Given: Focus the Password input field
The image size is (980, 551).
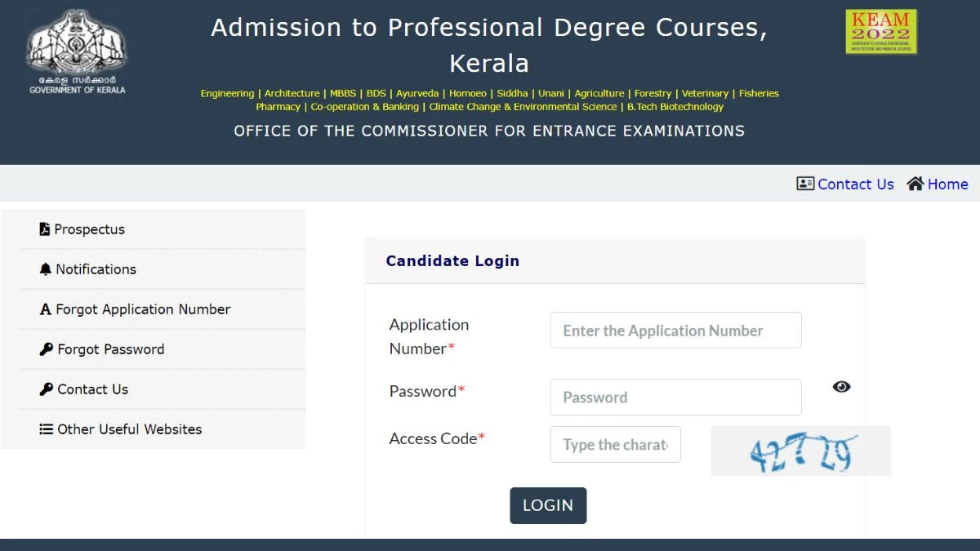Looking at the screenshot, I should tap(675, 398).
